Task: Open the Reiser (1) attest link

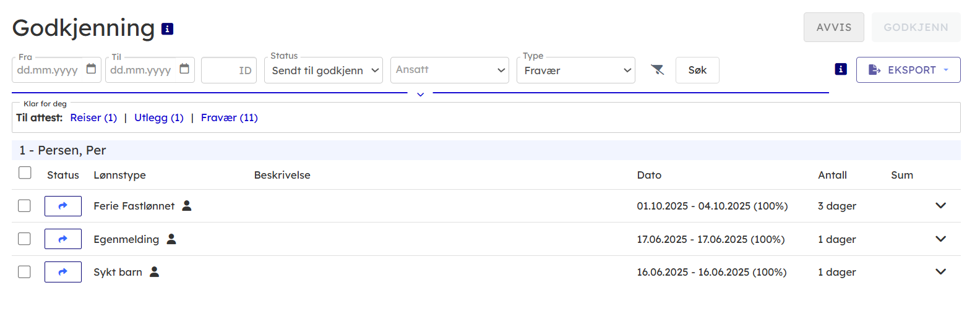Action: pos(93,117)
